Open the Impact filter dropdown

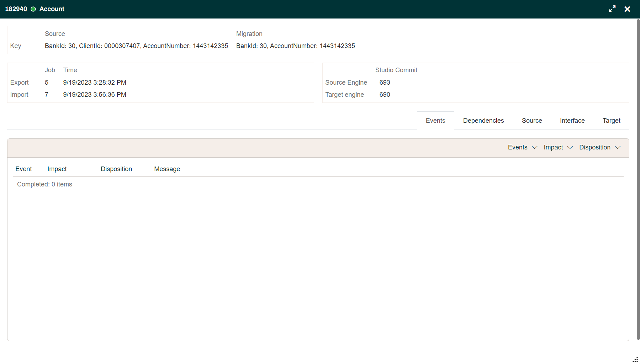[558, 147]
